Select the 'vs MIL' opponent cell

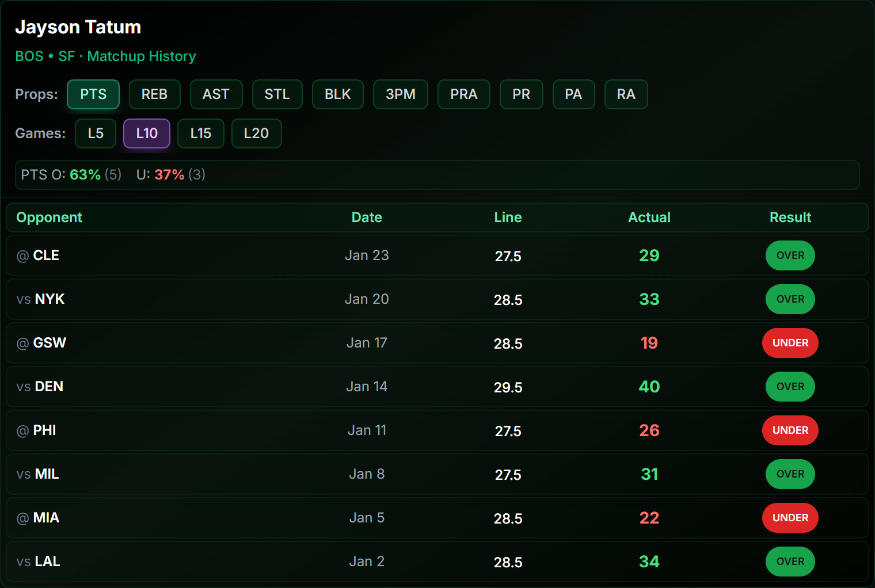coord(37,474)
